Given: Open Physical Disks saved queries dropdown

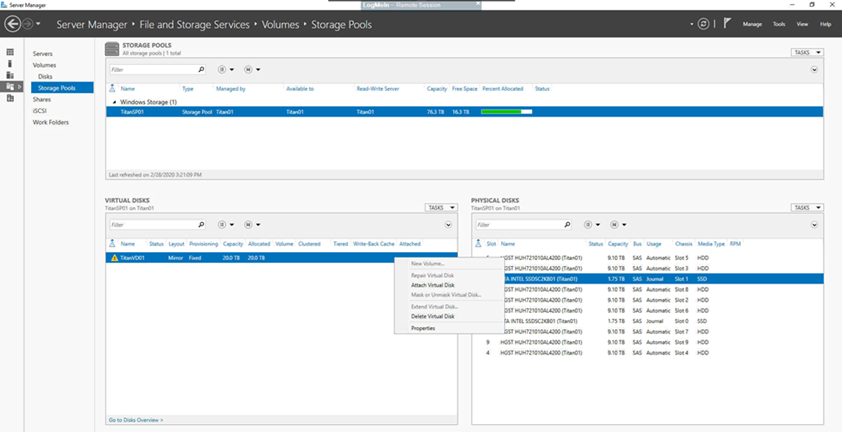Looking at the screenshot, I should pyautogui.click(x=619, y=225).
